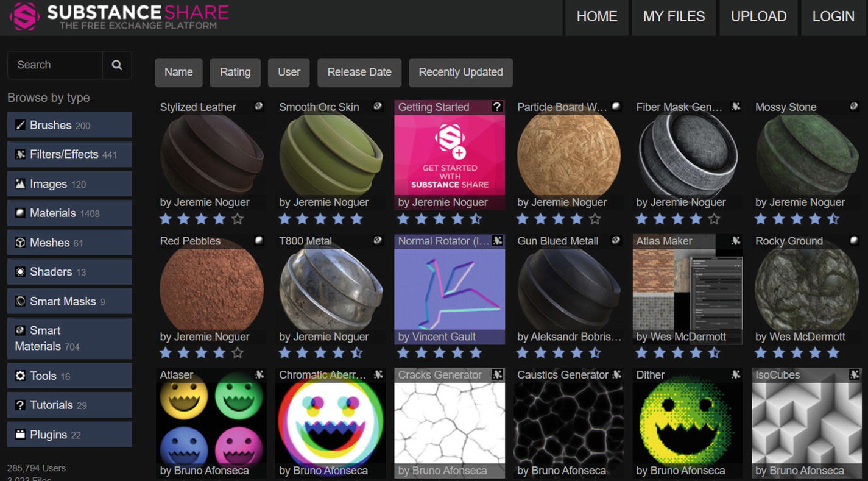The image size is (868, 481).
Task: Open the Smooth Orc Skin thumbnail
Action: (x=331, y=155)
